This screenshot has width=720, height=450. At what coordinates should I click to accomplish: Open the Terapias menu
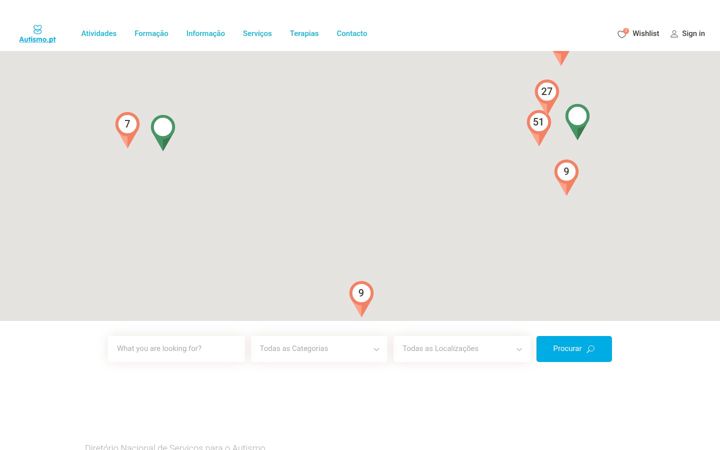click(x=304, y=34)
